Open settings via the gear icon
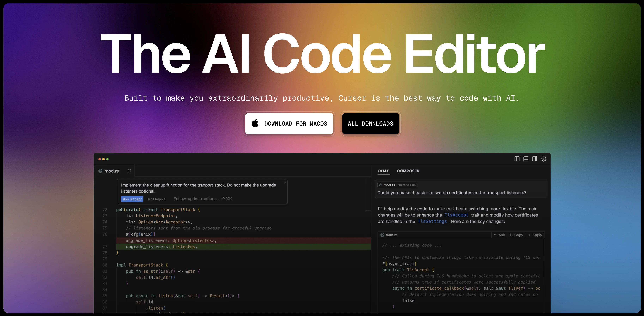This screenshot has width=644, height=316. pyautogui.click(x=543, y=159)
